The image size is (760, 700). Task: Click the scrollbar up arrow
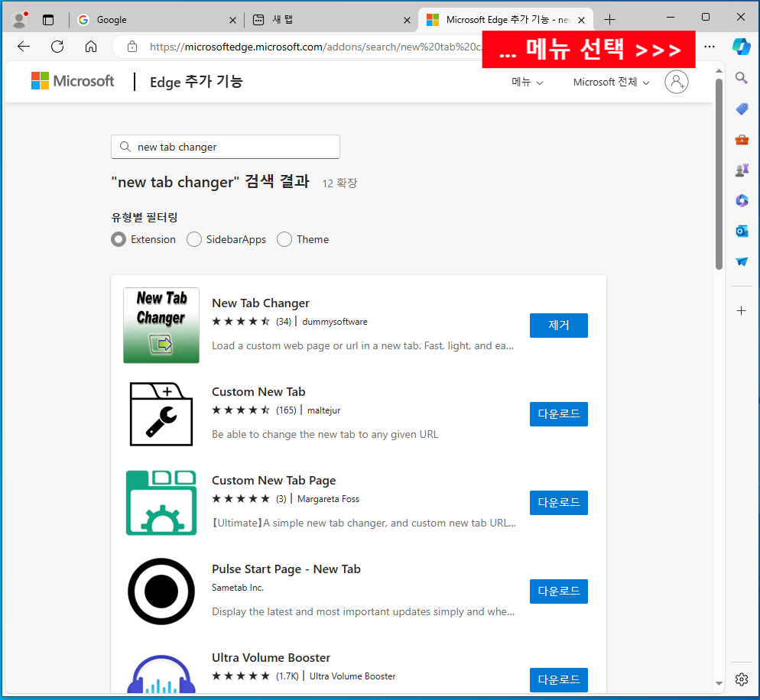coord(719,71)
